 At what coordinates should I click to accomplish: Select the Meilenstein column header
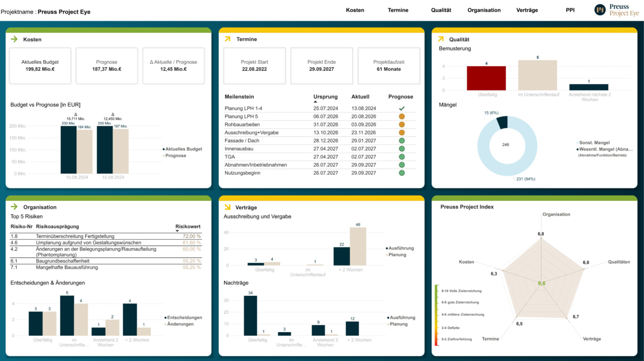pyautogui.click(x=239, y=97)
